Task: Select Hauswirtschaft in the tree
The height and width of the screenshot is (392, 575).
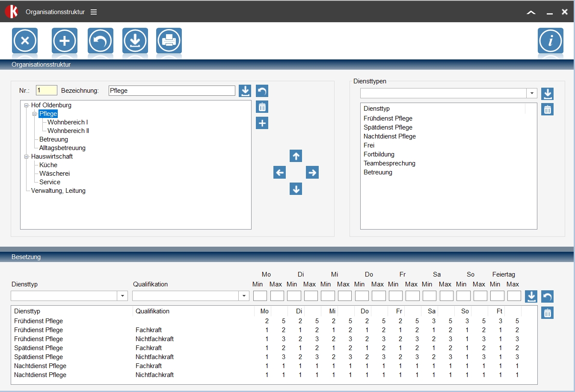Action: pos(52,156)
